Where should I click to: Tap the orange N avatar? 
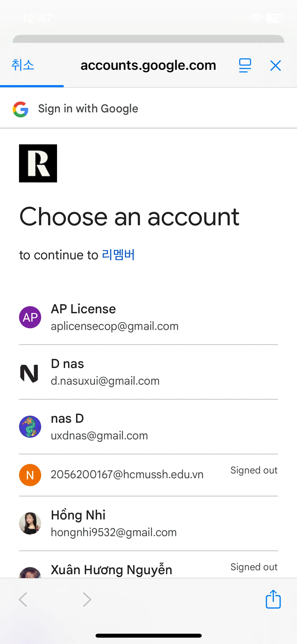click(x=30, y=475)
